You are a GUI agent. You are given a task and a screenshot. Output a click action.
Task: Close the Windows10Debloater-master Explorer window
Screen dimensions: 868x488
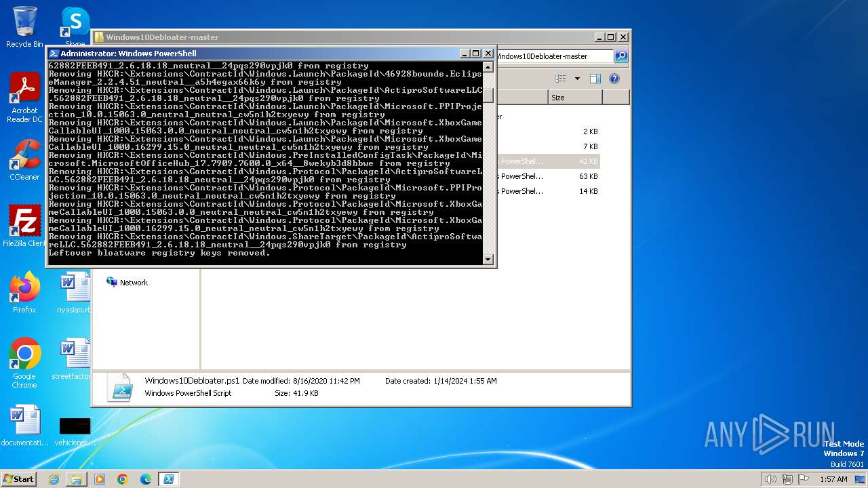click(623, 37)
